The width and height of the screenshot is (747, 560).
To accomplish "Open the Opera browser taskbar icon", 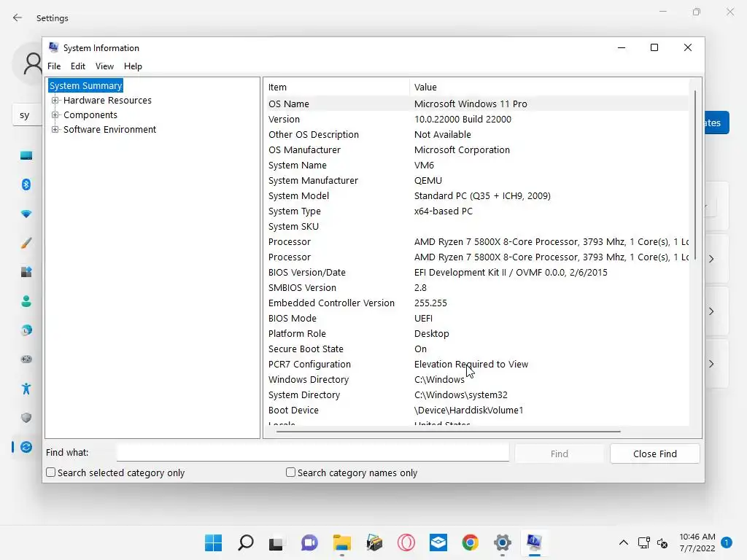I will [x=406, y=542].
